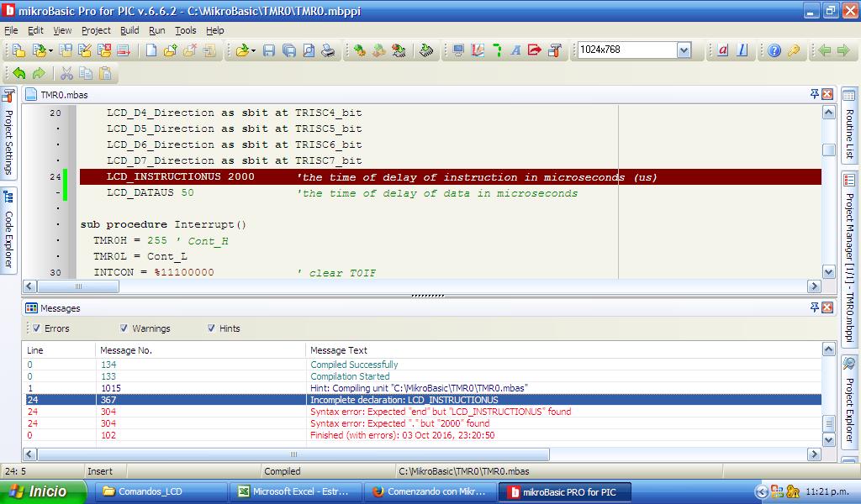The width and height of the screenshot is (861, 504).
Task: Click the Cut scissors icon
Action: [x=66, y=73]
